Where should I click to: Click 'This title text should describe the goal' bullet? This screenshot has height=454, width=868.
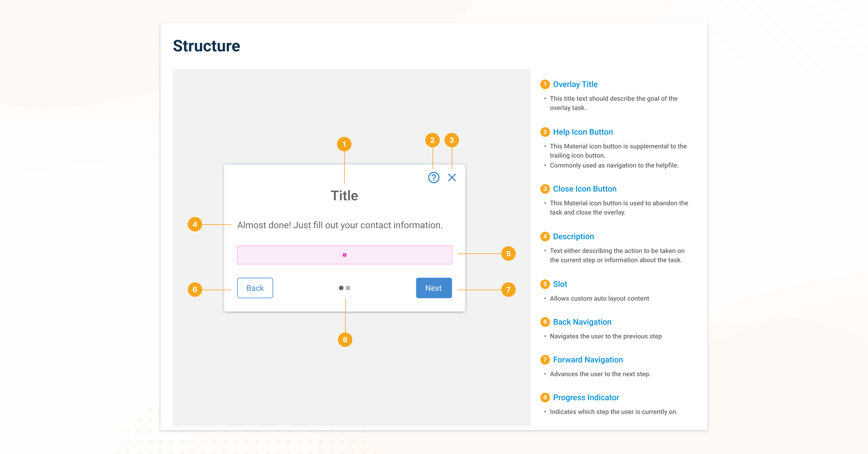[614, 103]
